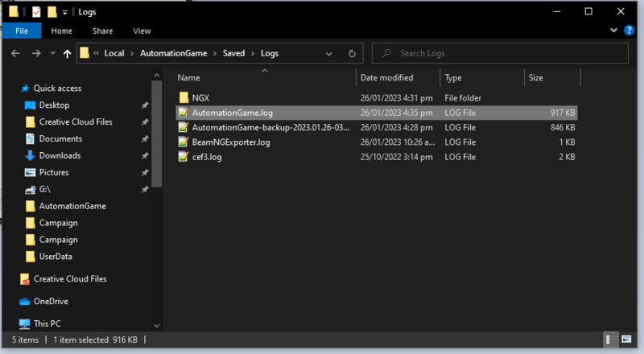Click navigation pane scroll down arrow
This screenshot has width=644, height=354.
pyautogui.click(x=156, y=326)
